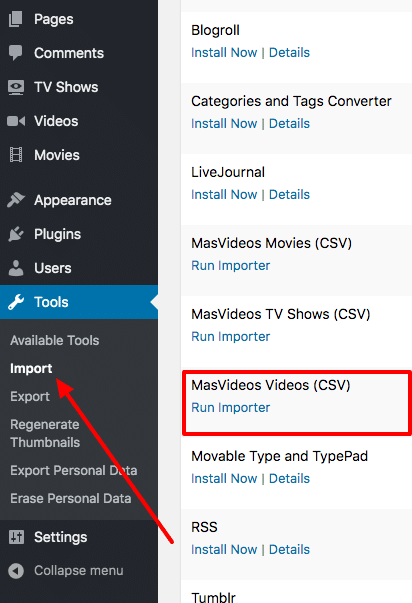Click the Settings sliders icon
Viewport: 412px width, 603px height.
tap(17, 537)
